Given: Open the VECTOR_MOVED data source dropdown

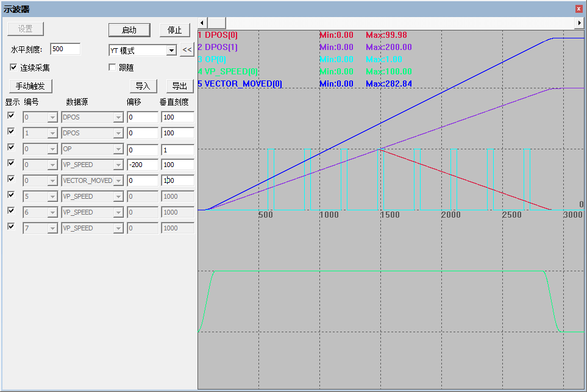Looking at the screenshot, I should coord(118,181).
